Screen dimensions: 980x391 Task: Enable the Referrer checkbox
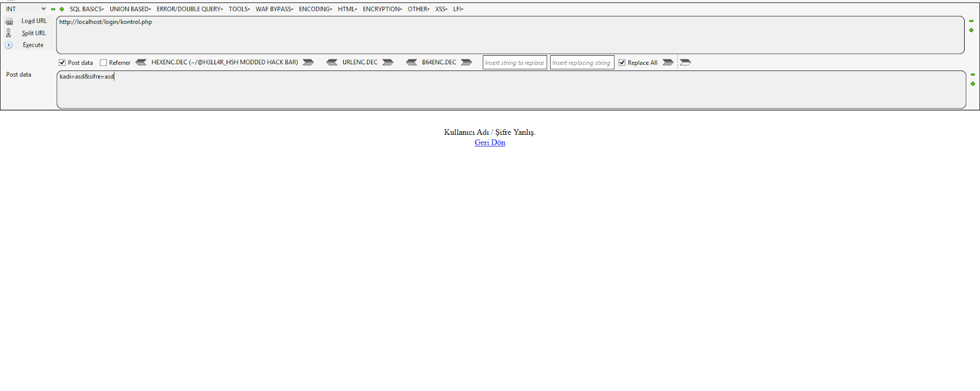tap(104, 63)
